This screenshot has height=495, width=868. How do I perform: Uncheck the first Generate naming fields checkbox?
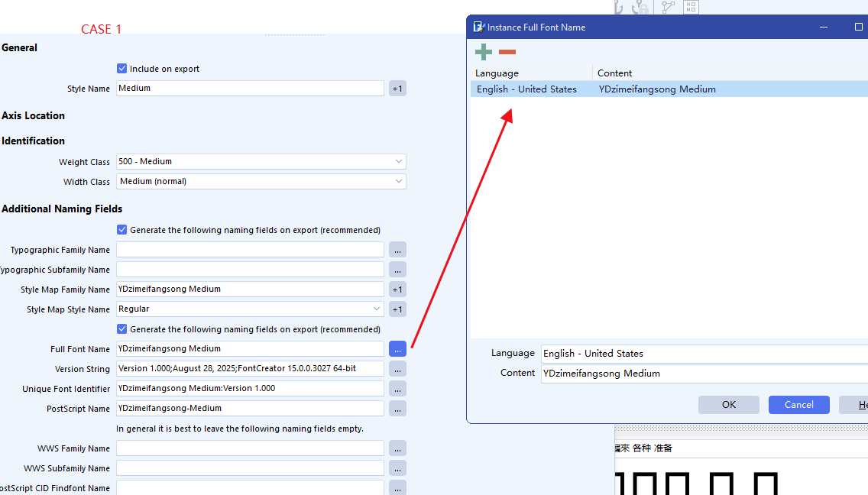122,230
